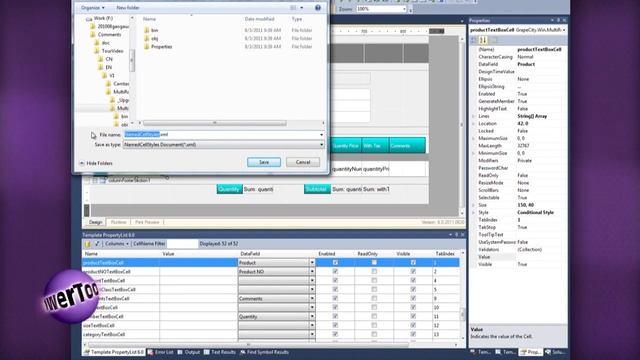The image size is (640, 360).
Task: Click New folder in the save dialog
Action: coord(128,8)
